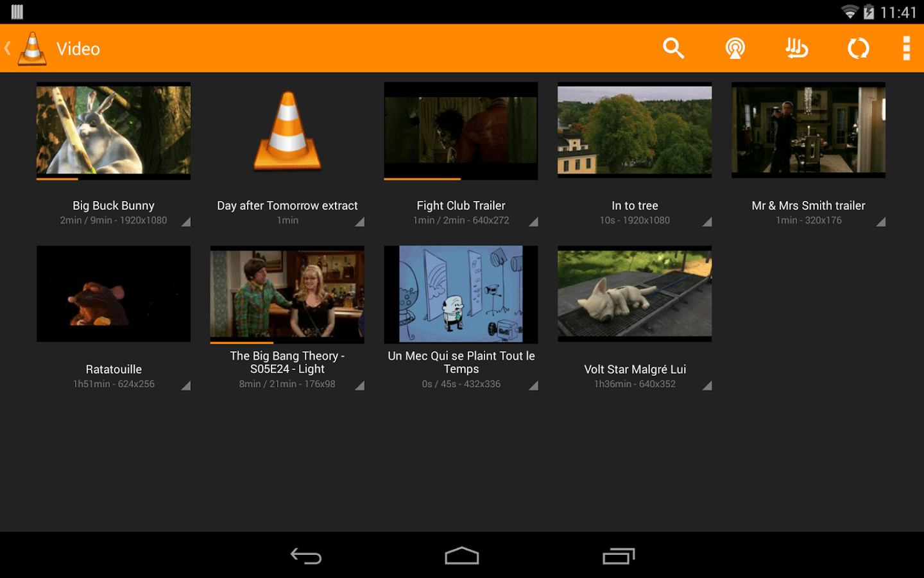Viewport: 924px width, 578px height.
Task: Expand options for Ratatouille
Action: [x=186, y=386]
